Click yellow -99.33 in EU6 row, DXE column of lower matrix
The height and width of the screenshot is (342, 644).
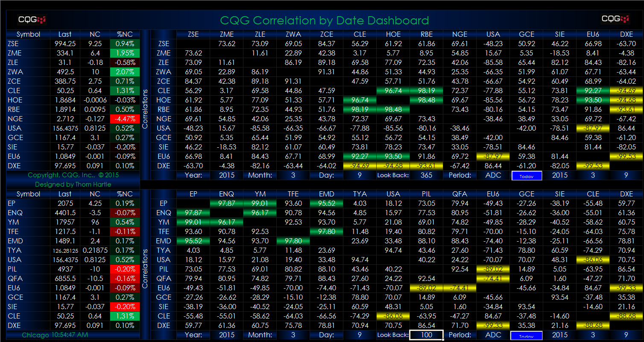(626, 288)
